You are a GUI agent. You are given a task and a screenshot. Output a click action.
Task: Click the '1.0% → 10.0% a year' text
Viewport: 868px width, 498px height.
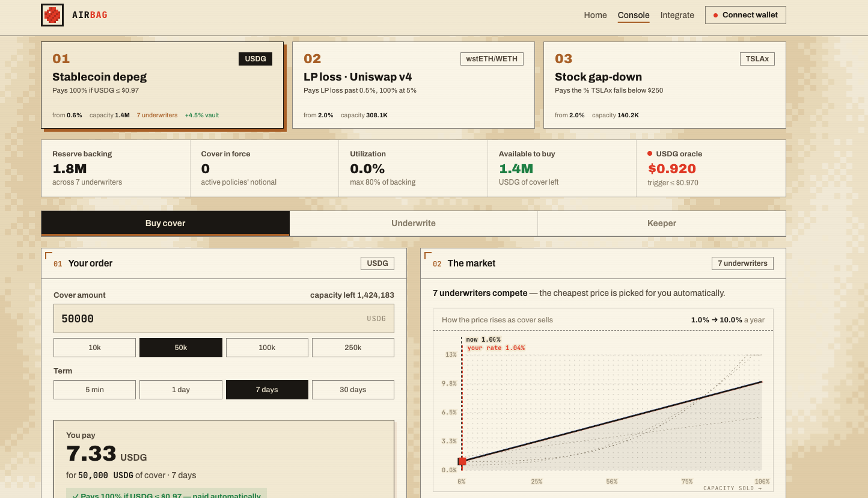click(727, 320)
